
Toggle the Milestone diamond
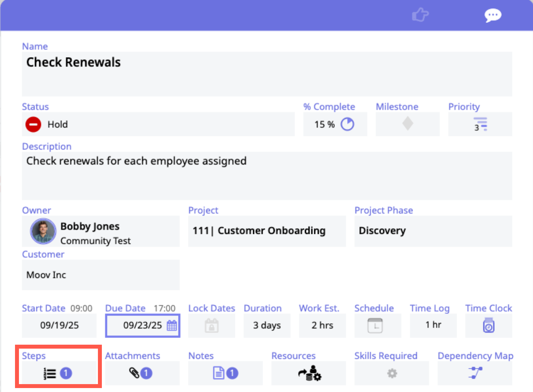[407, 124]
